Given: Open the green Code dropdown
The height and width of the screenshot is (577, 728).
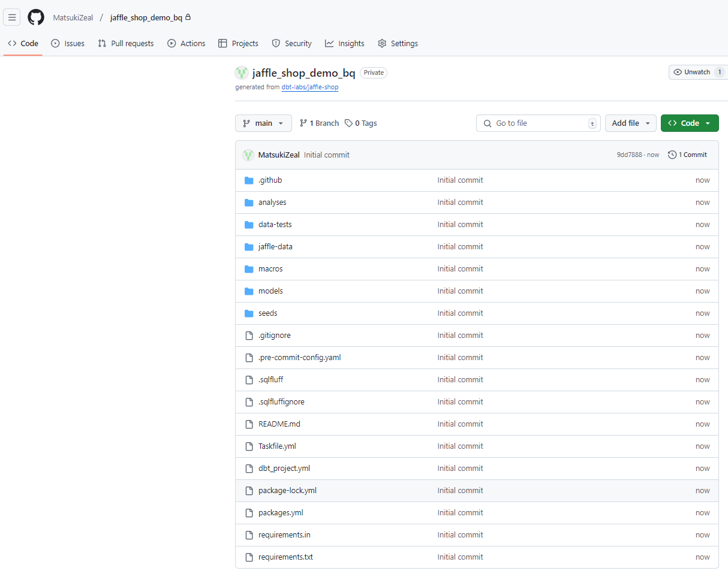Looking at the screenshot, I should point(690,123).
